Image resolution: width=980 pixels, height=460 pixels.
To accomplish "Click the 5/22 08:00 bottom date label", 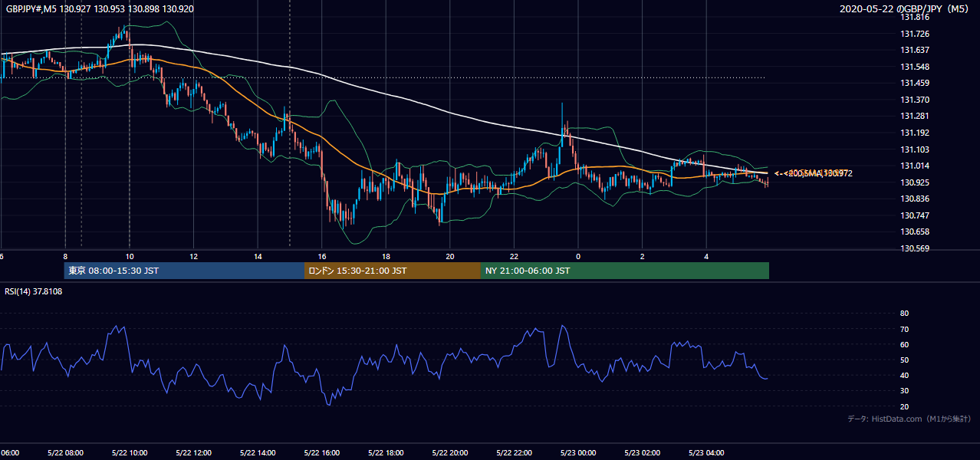I will 65,453.
